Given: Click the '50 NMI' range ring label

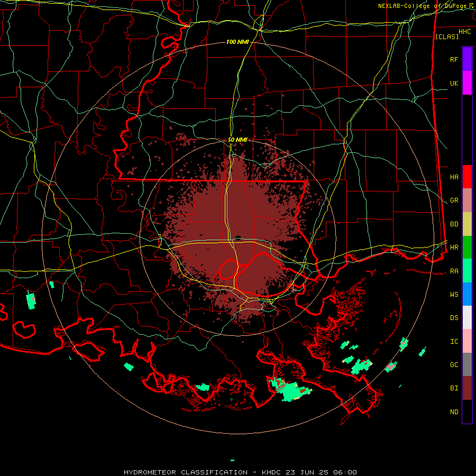Looking at the screenshot, I should click(237, 140).
